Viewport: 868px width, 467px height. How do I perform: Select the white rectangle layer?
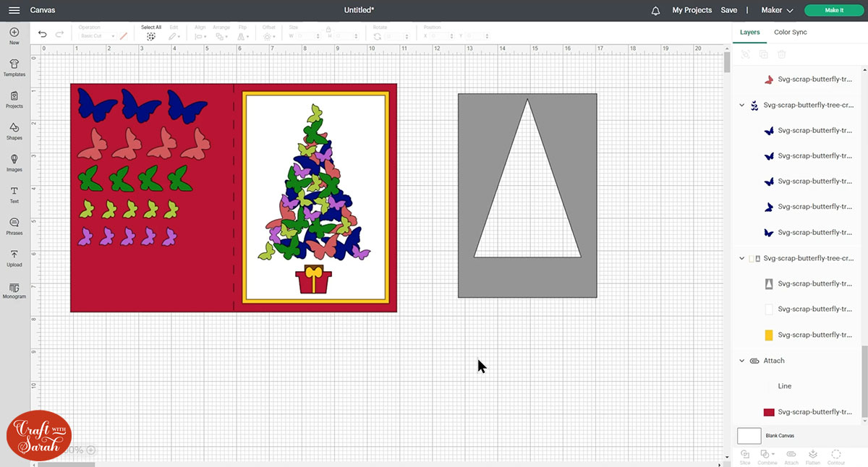(x=800, y=309)
